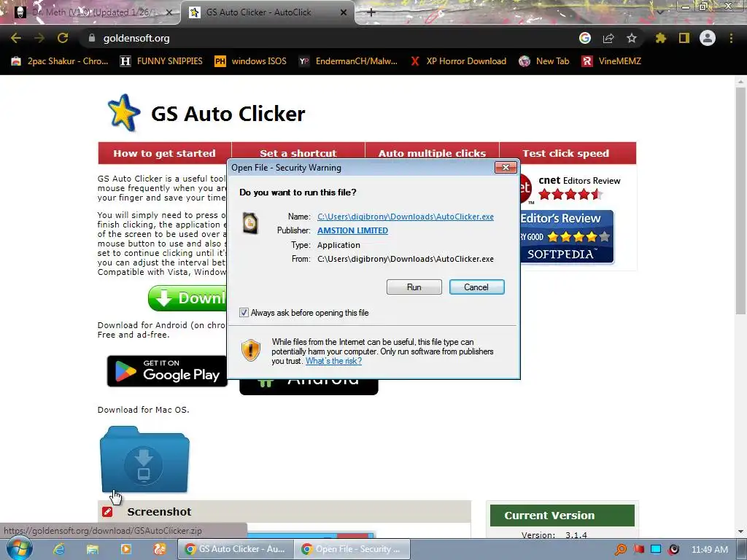Click the padlock site info icon
The height and width of the screenshot is (560, 747).
click(92, 38)
